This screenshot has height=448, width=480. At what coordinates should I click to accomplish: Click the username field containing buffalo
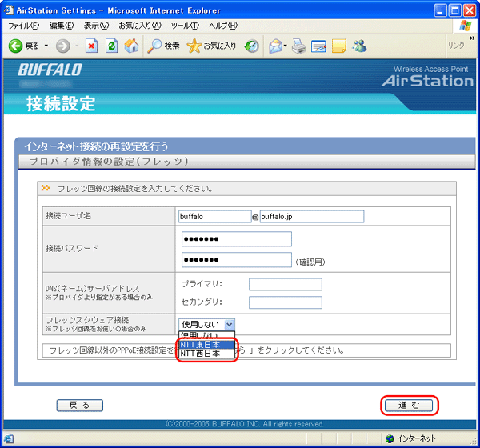coord(215,217)
